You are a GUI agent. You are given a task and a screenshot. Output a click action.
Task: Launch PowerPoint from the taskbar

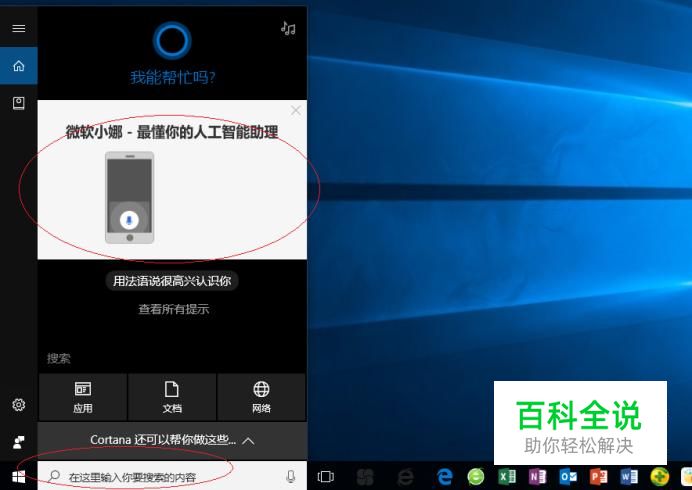[599, 477]
